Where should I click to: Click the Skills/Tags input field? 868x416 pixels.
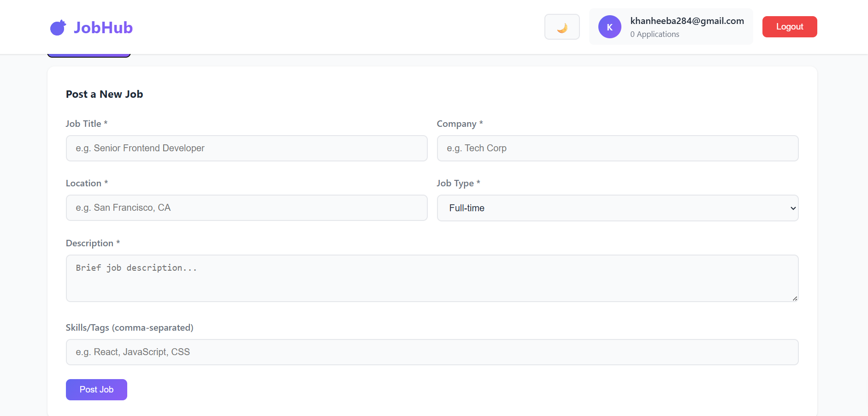432,351
